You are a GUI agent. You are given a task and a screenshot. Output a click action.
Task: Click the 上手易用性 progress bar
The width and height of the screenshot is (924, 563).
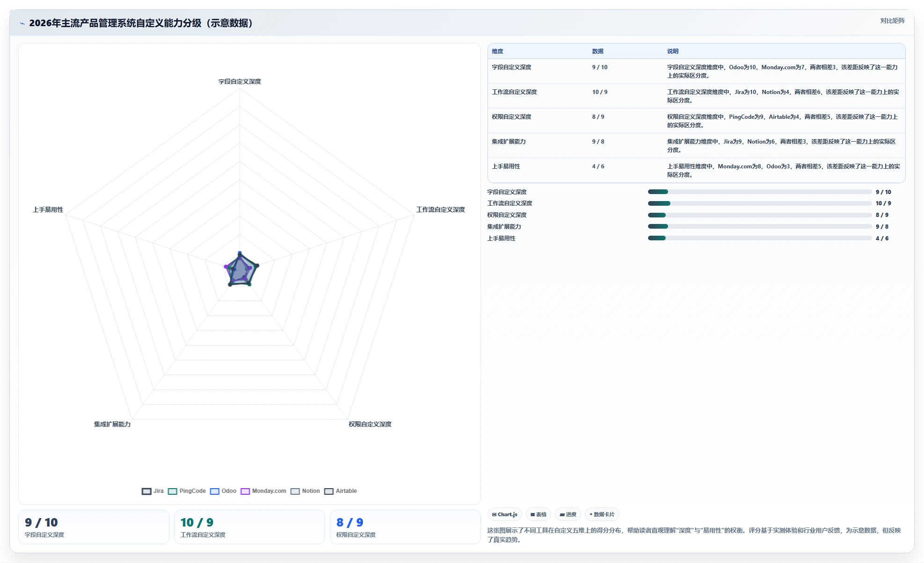point(760,238)
